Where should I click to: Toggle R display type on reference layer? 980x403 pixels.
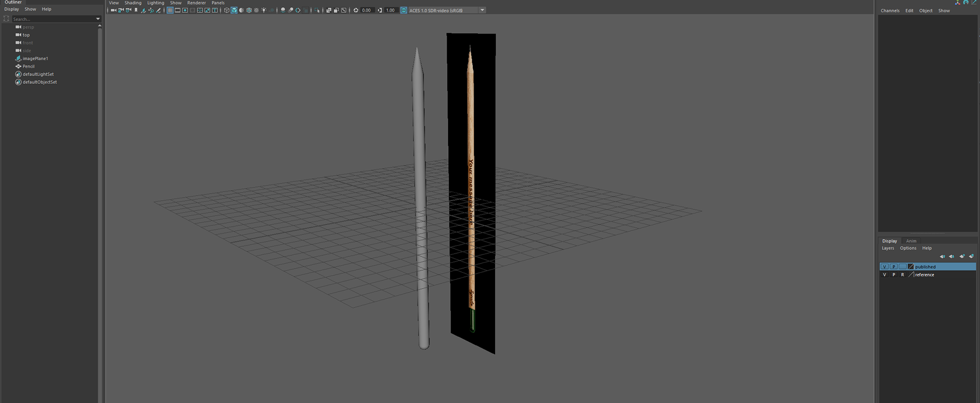[x=902, y=275]
